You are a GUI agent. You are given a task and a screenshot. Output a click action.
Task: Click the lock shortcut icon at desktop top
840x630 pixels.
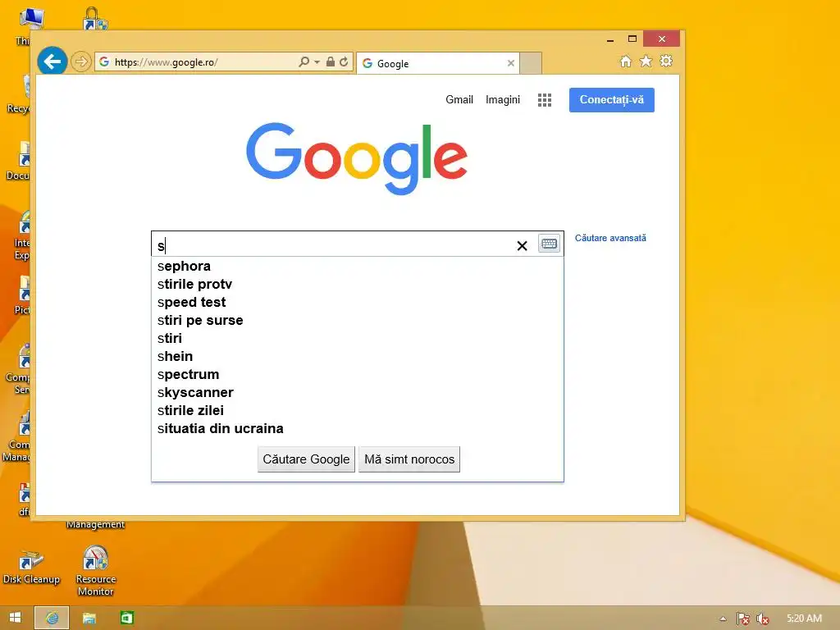(95, 20)
